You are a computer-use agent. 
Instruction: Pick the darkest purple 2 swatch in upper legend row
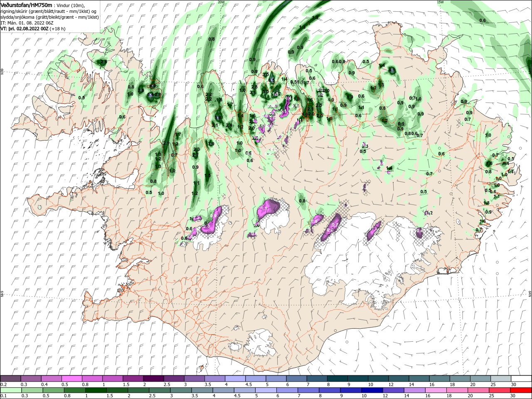pyautogui.click(x=153, y=379)
